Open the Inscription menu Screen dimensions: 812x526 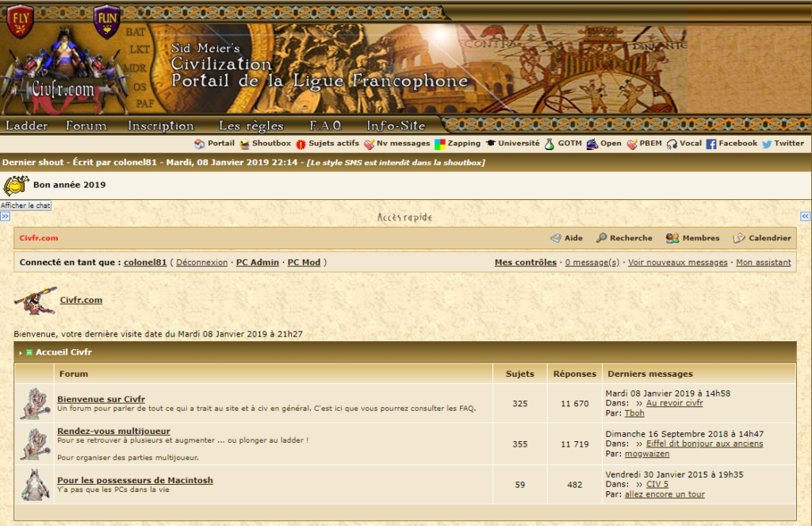[x=160, y=126]
